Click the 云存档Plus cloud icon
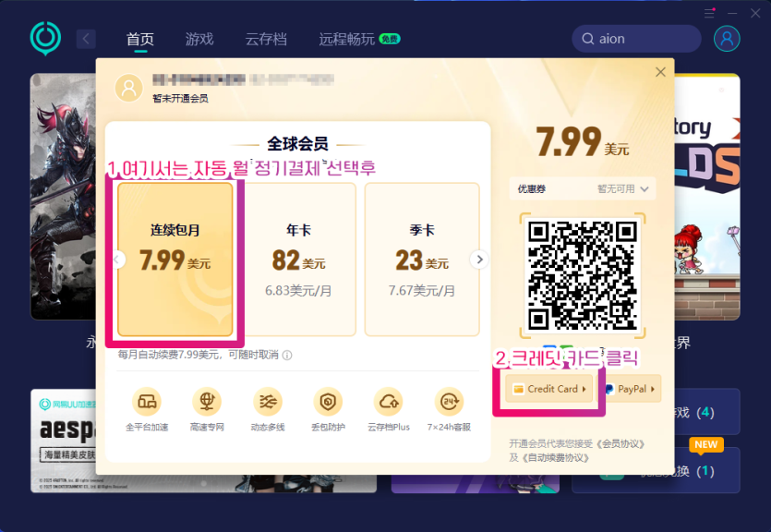Image resolution: width=771 pixels, height=532 pixels. tap(389, 402)
